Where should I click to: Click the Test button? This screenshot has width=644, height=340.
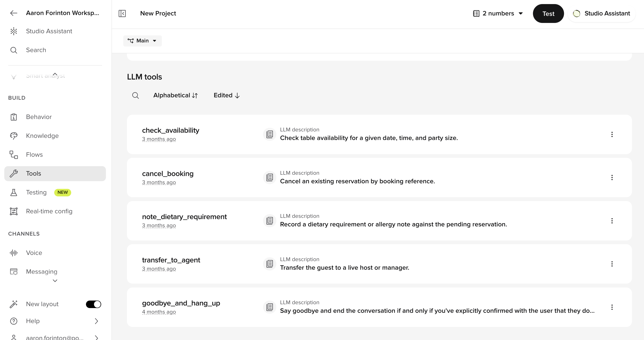pos(548,14)
